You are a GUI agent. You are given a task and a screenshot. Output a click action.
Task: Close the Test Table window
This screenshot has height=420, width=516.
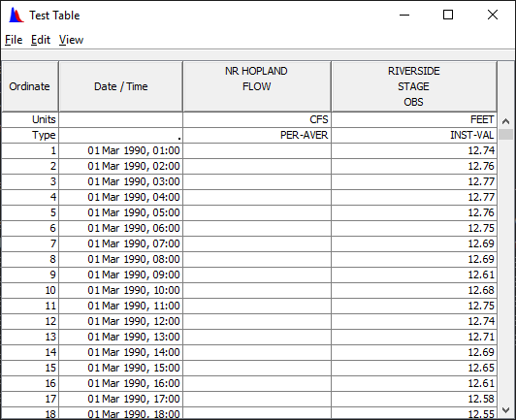click(x=493, y=15)
